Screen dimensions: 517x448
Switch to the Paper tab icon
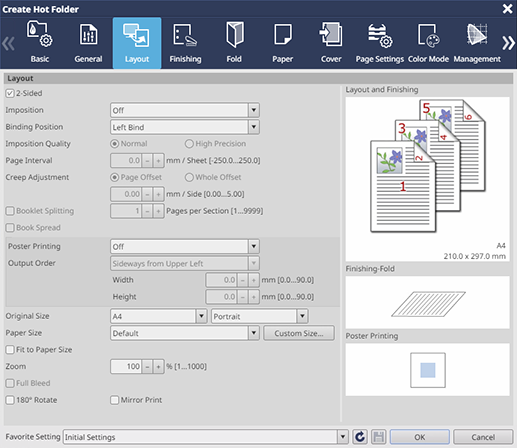tap(283, 34)
